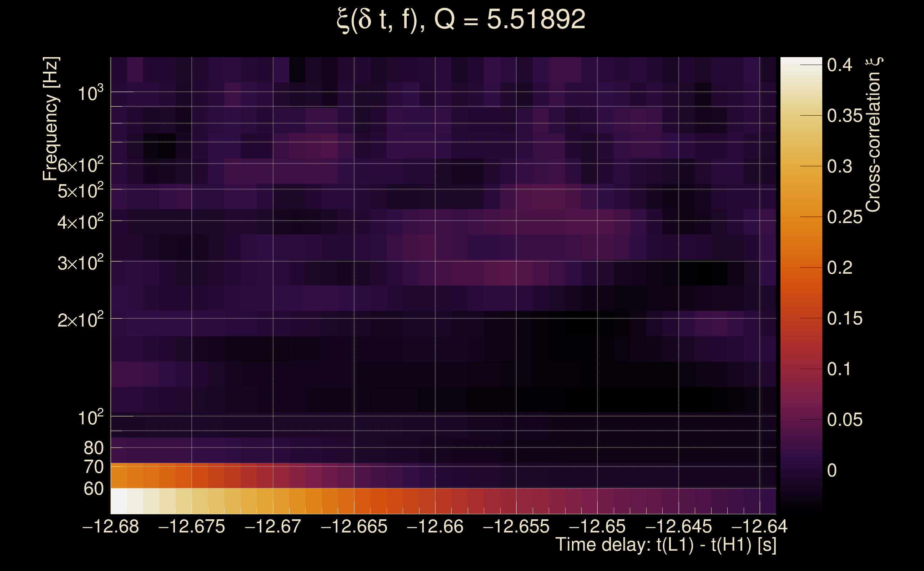Image resolution: width=924 pixels, height=571 pixels.
Task: Click the Frequency [Hz] axis label
Action: point(51,118)
